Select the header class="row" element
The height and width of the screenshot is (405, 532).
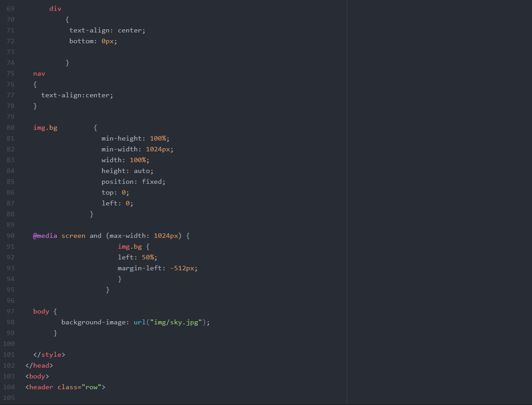[65, 387]
